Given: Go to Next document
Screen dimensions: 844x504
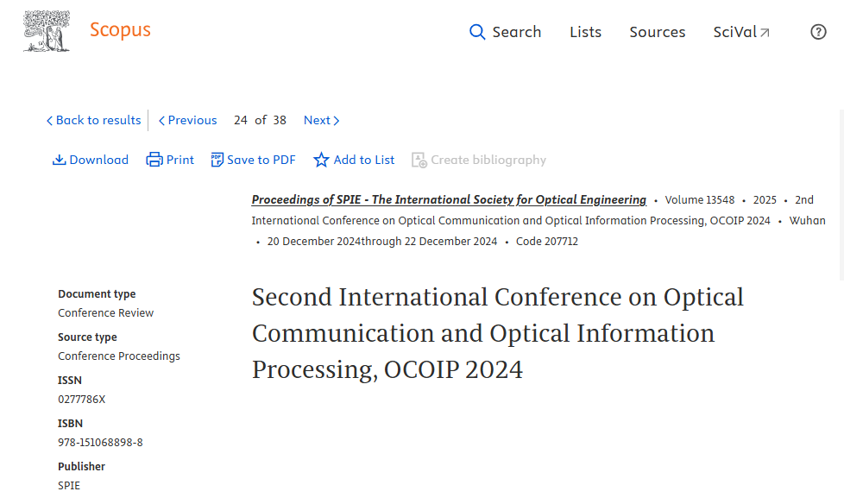Looking at the screenshot, I should pos(321,120).
